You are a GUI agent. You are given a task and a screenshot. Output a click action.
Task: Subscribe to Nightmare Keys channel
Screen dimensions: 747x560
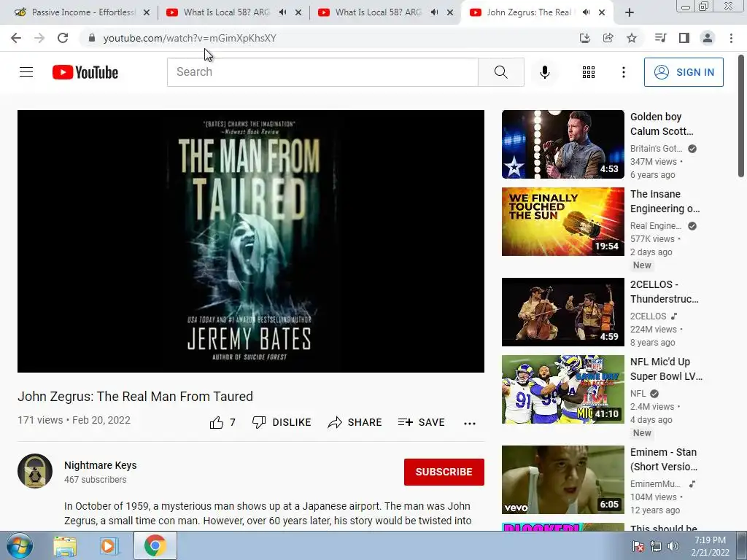[x=444, y=472]
